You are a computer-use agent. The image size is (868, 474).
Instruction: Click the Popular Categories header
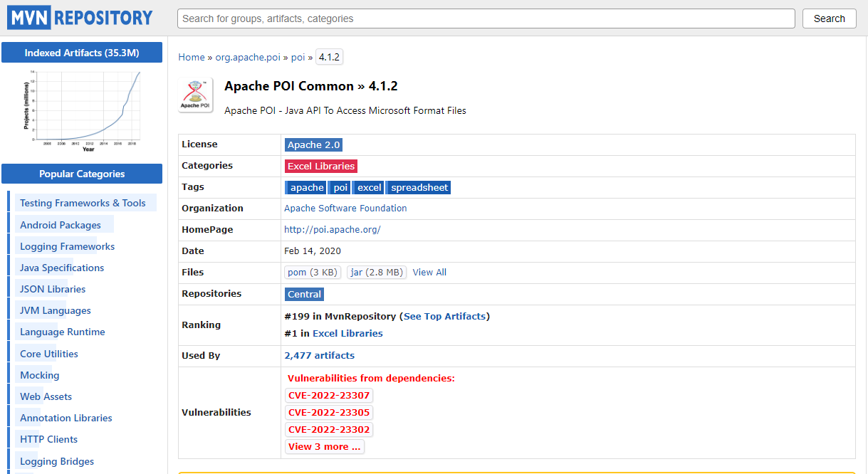pos(82,174)
